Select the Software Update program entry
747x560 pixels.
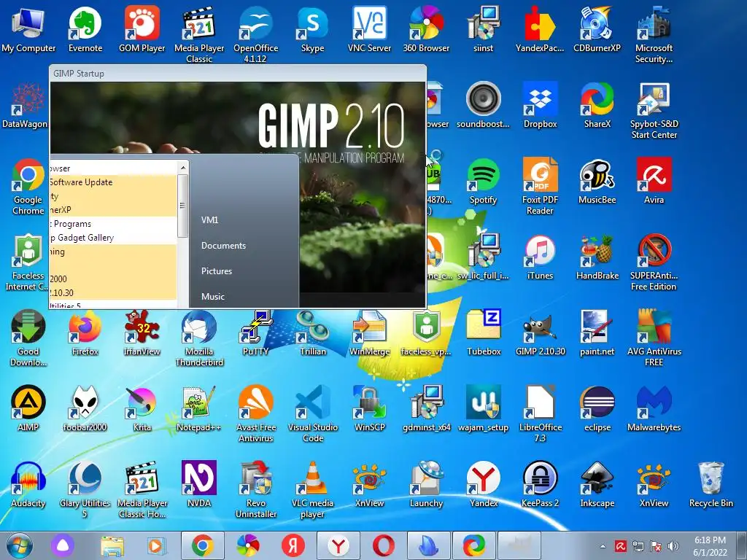tap(113, 182)
